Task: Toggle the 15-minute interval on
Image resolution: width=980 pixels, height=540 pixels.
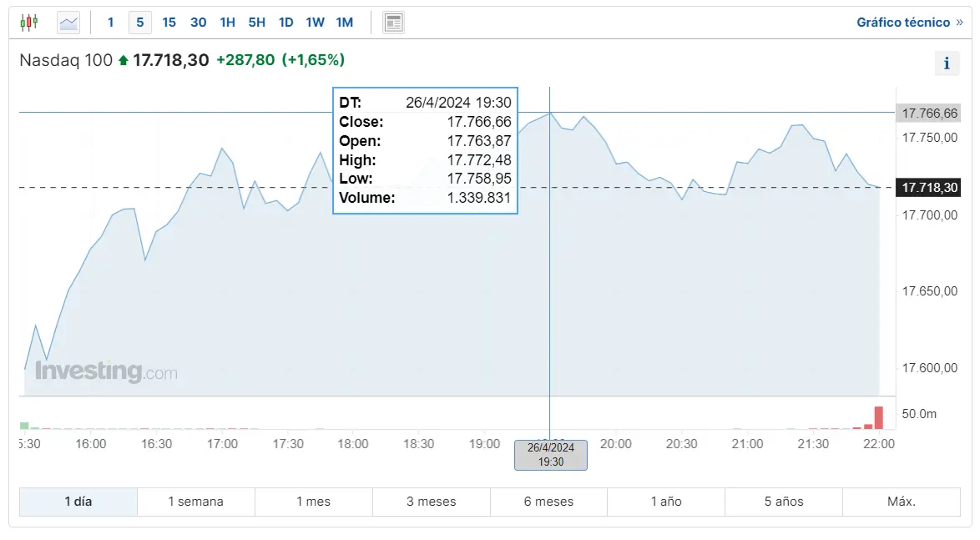Action: 169,23
